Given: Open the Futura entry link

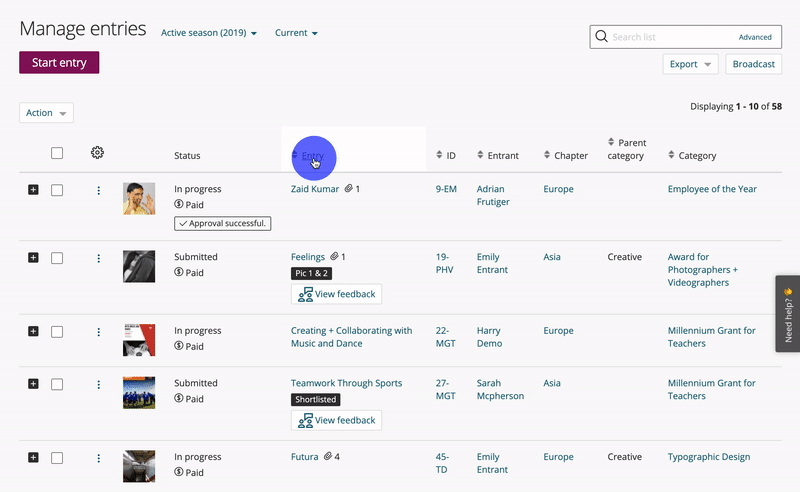Looking at the screenshot, I should coord(305,457).
